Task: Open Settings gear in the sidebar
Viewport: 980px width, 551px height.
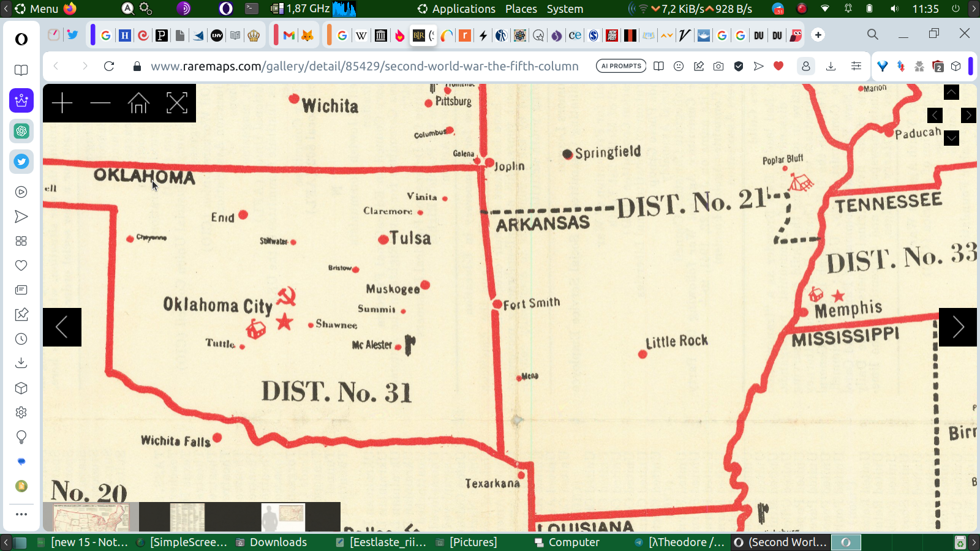Action: [21, 413]
